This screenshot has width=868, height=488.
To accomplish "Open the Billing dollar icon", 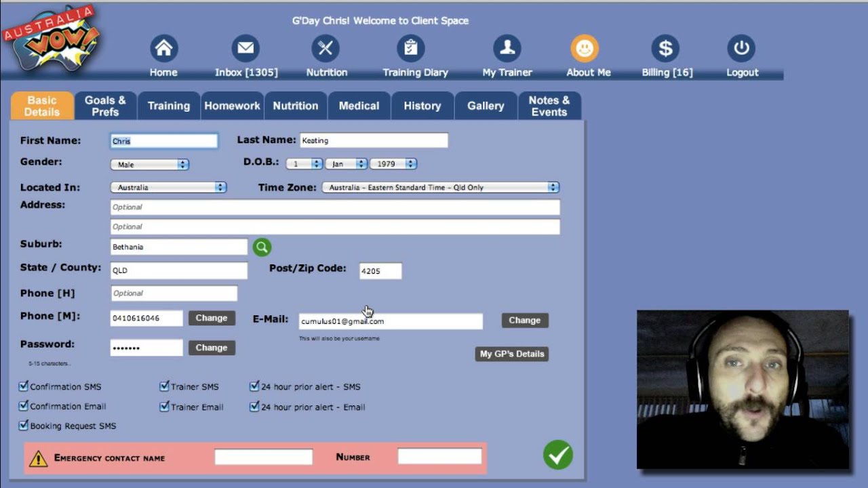I will (665, 48).
